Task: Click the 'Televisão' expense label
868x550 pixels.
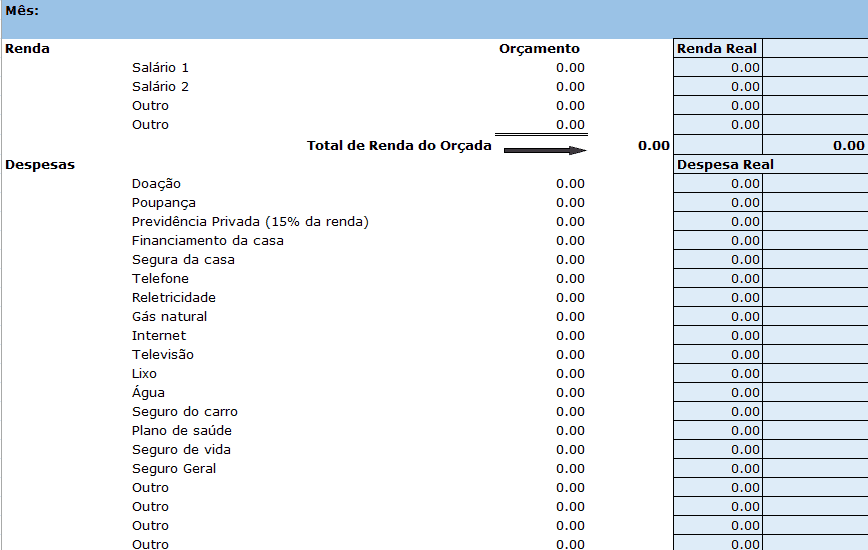Action: [x=162, y=355]
